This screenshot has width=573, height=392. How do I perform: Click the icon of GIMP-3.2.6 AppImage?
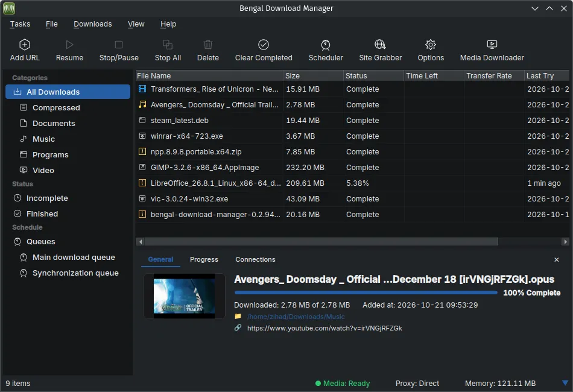tap(142, 167)
